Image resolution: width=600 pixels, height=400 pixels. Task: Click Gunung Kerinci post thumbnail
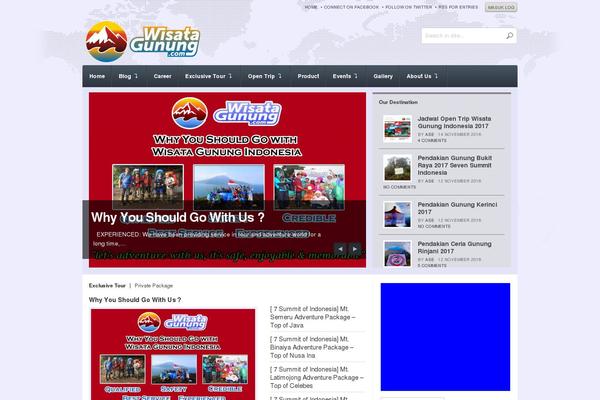point(398,215)
